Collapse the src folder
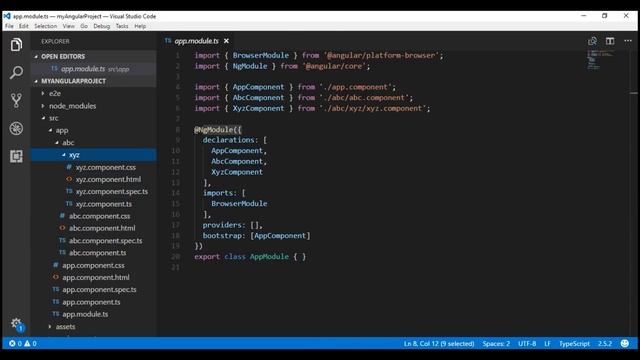 point(94,118)
